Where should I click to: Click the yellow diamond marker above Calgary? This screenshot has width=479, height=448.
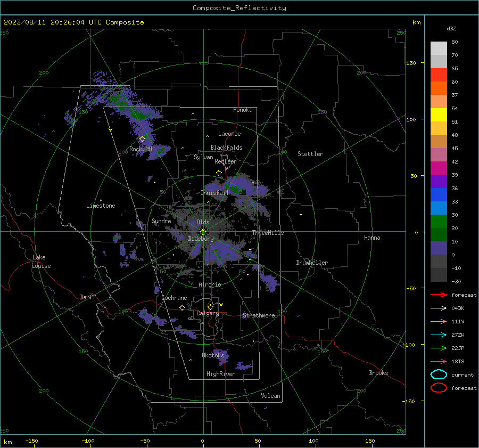tap(210, 307)
